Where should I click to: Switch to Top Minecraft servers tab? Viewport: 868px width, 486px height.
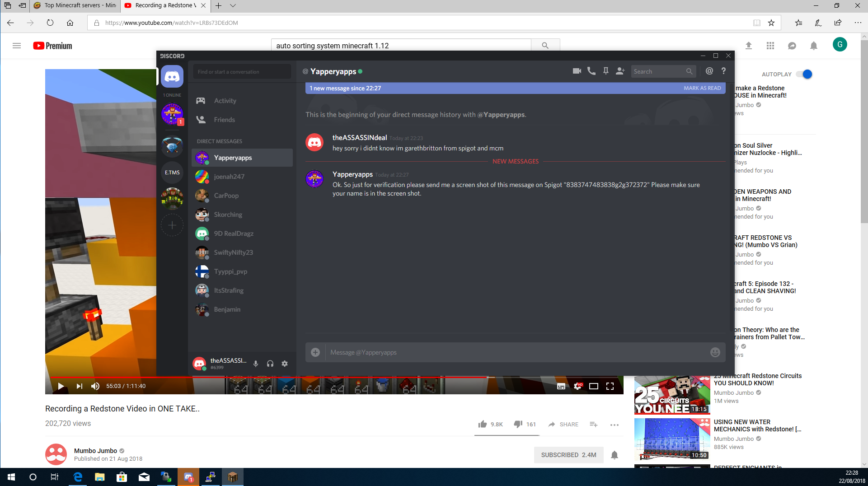(x=75, y=5)
